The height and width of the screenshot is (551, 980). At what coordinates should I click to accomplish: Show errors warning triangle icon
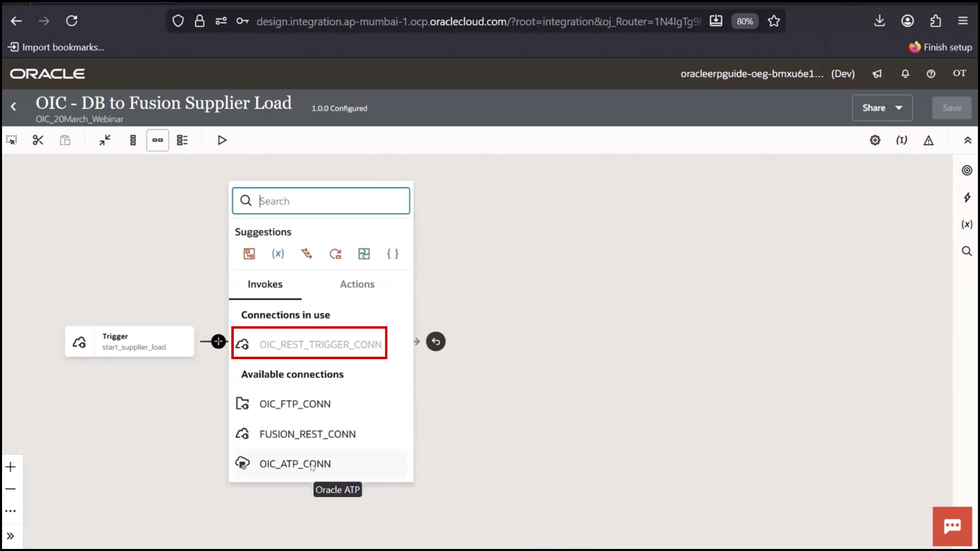(928, 140)
